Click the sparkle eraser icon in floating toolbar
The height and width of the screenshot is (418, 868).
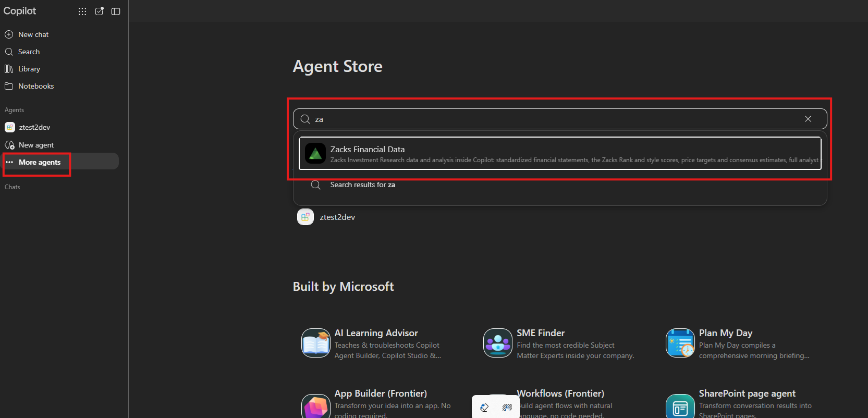[x=484, y=408]
